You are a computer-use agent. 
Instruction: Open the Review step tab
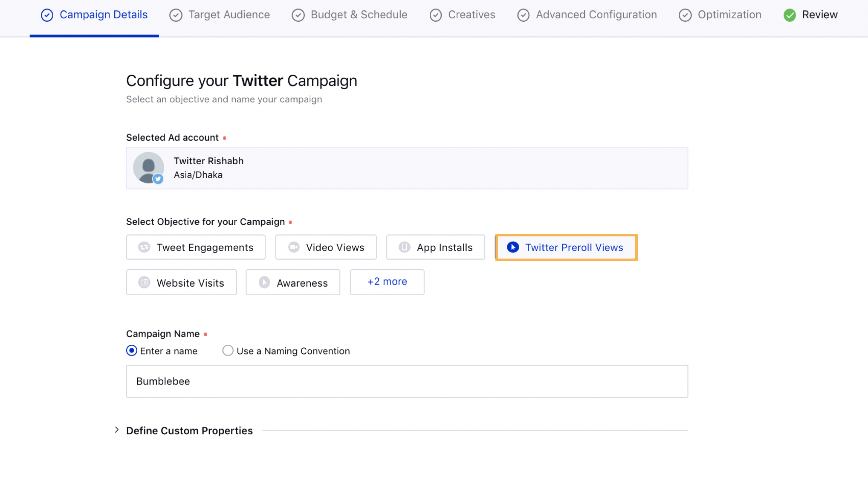tap(810, 15)
